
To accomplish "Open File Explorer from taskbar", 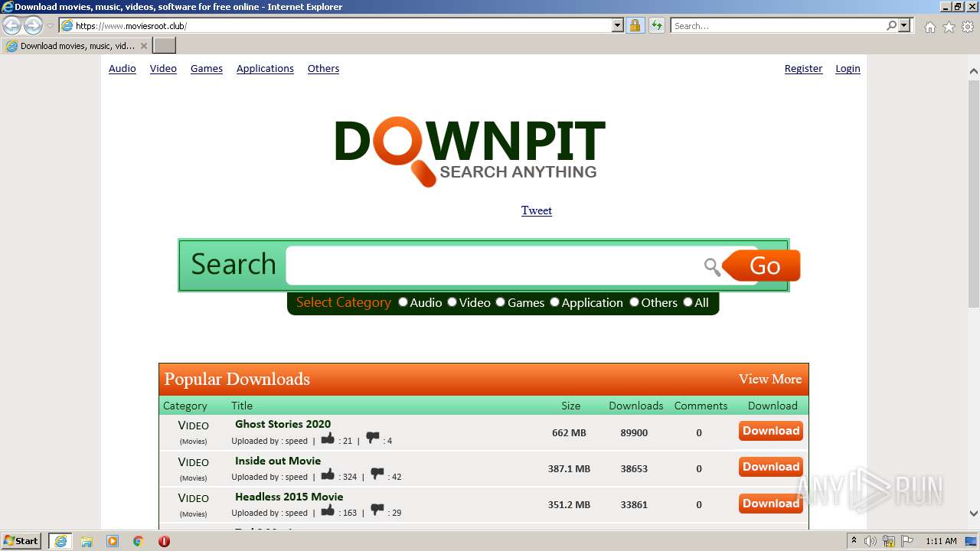I will tap(87, 541).
